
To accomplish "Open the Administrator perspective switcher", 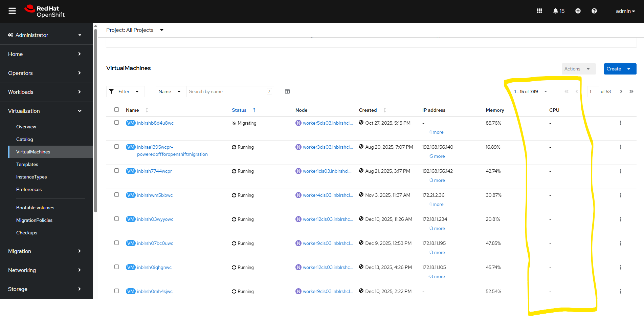I will (x=45, y=35).
